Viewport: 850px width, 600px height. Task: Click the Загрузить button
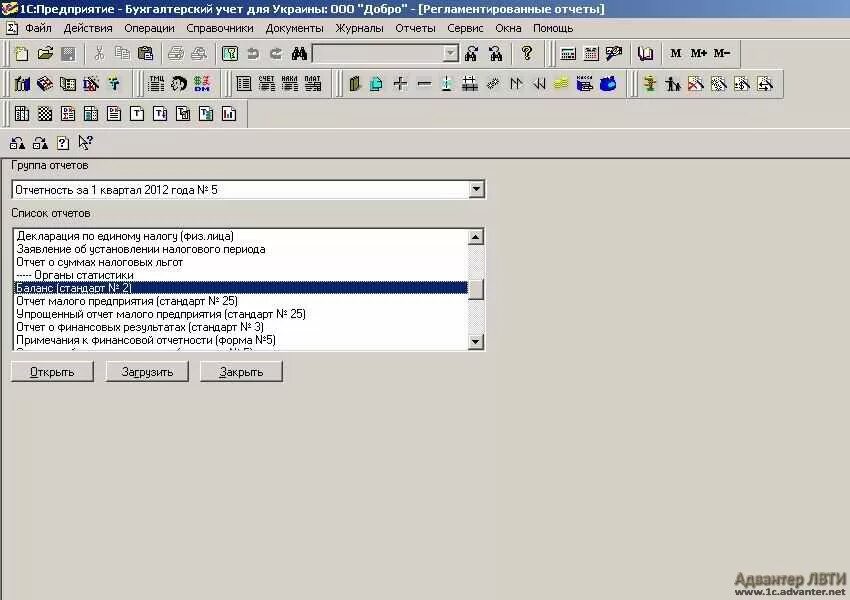tap(147, 372)
